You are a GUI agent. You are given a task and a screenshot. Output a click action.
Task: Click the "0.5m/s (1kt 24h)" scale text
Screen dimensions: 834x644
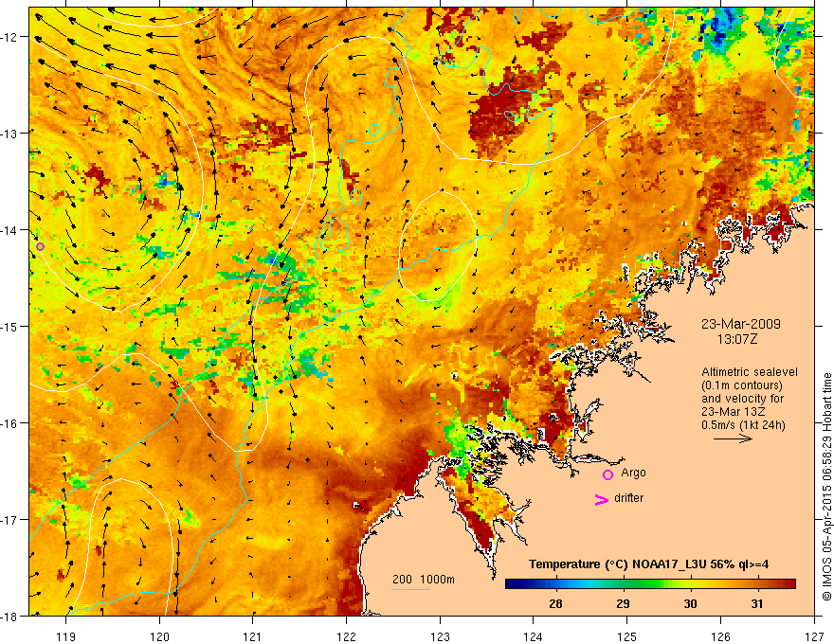tap(743, 424)
